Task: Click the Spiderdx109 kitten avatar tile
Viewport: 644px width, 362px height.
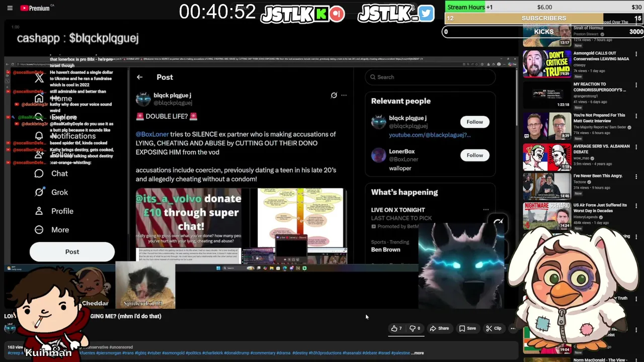Action: (145, 285)
